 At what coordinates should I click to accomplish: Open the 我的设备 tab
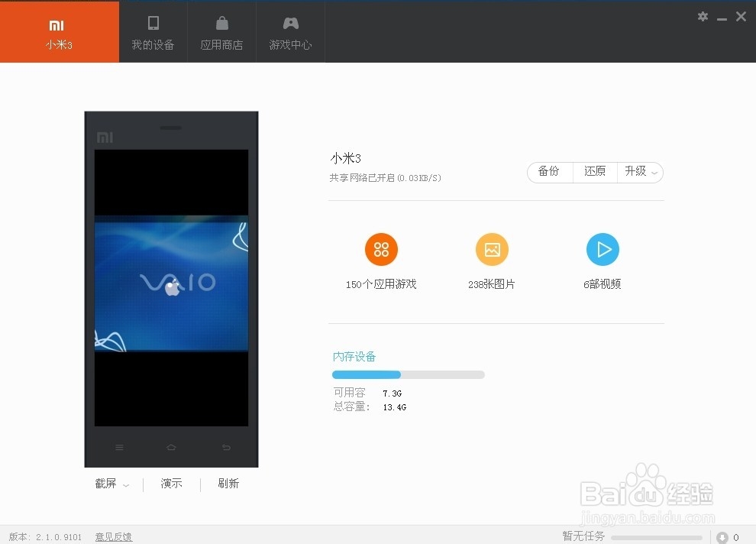153,32
